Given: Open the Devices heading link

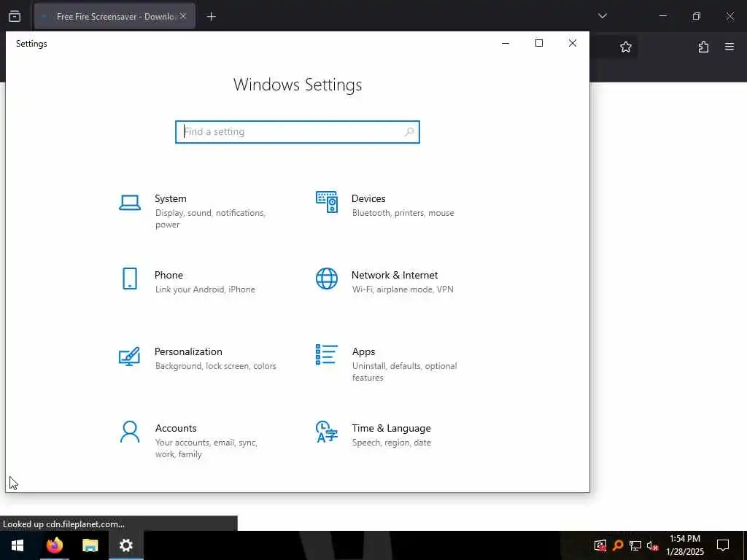Looking at the screenshot, I should [368, 198].
